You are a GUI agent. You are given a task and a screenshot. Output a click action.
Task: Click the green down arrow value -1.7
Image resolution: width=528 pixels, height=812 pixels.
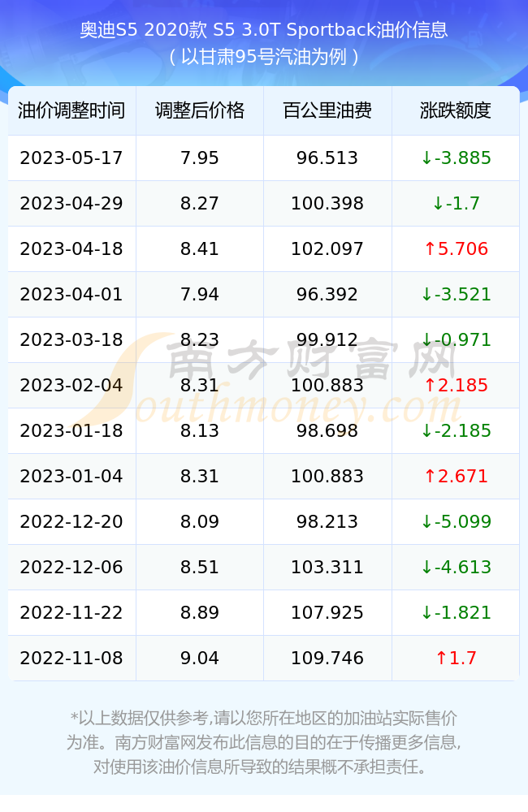tap(456, 204)
